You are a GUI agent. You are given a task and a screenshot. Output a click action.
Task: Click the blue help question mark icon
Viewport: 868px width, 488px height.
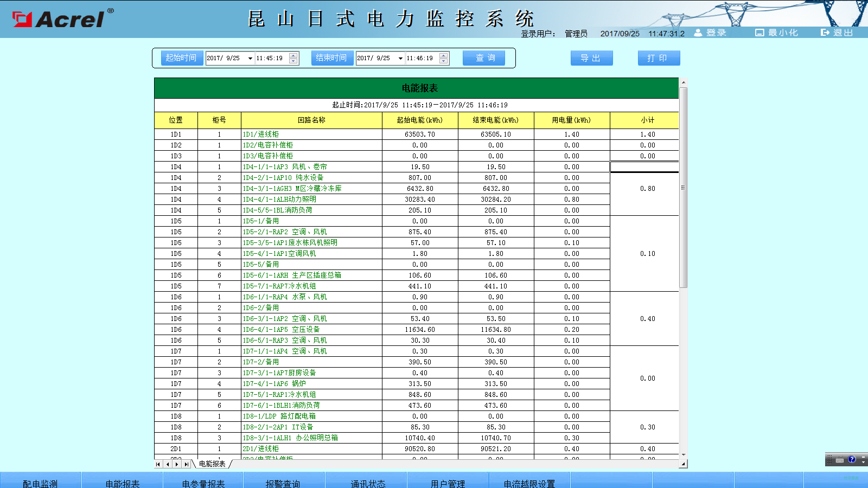pos(852,459)
